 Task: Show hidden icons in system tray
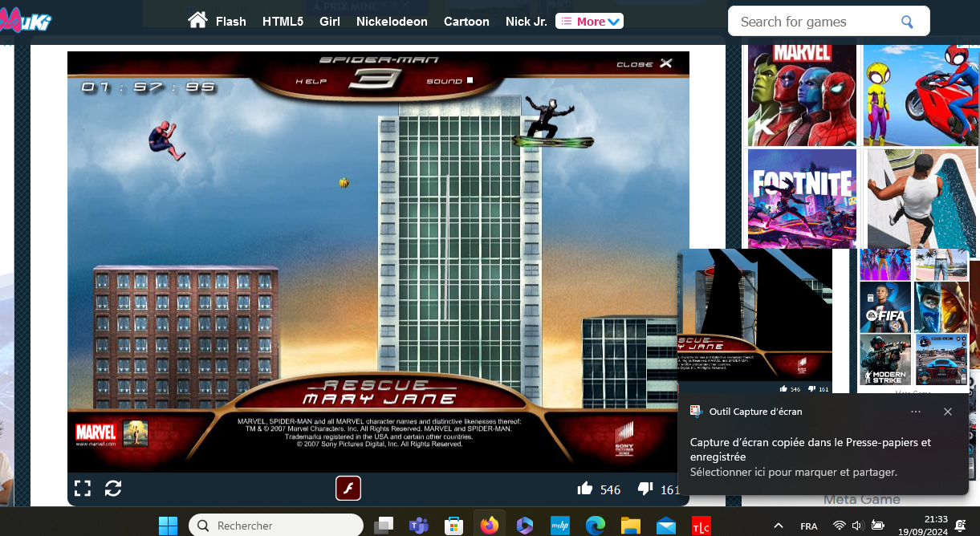pos(778,526)
